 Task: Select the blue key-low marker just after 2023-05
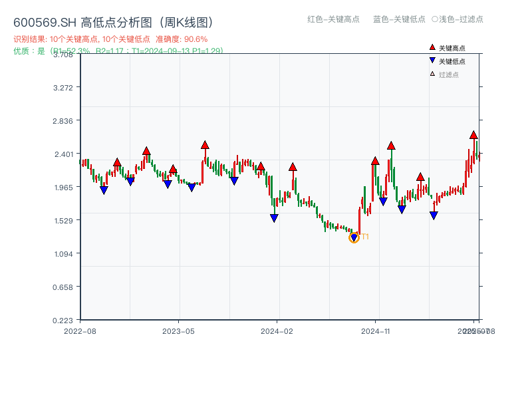pyautogui.click(x=192, y=187)
